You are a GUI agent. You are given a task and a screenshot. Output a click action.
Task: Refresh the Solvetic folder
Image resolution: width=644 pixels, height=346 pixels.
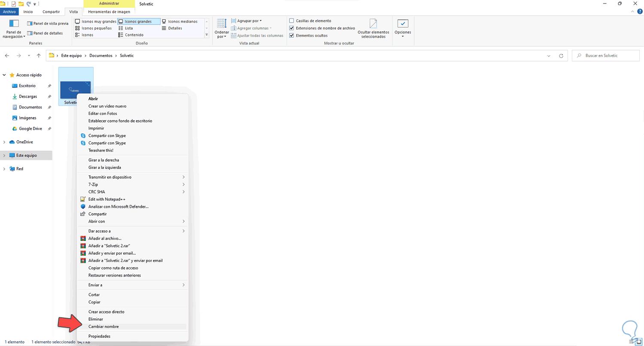tap(561, 56)
